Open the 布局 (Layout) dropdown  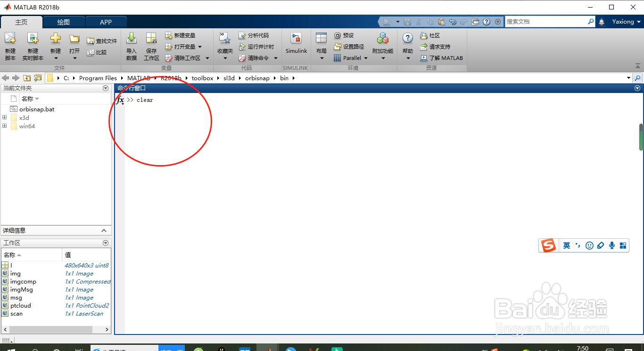322,58
